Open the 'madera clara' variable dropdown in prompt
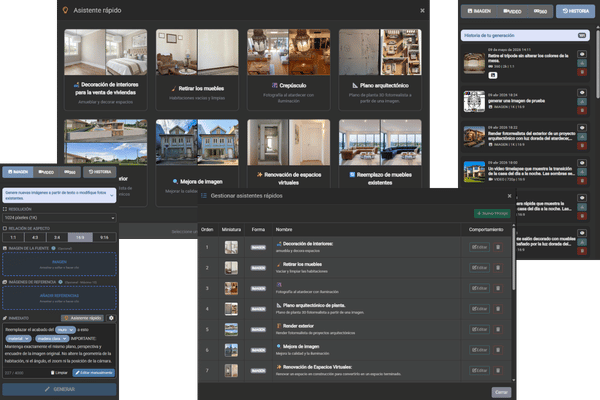The height and width of the screenshot is (400, 600). click(52, 339)
